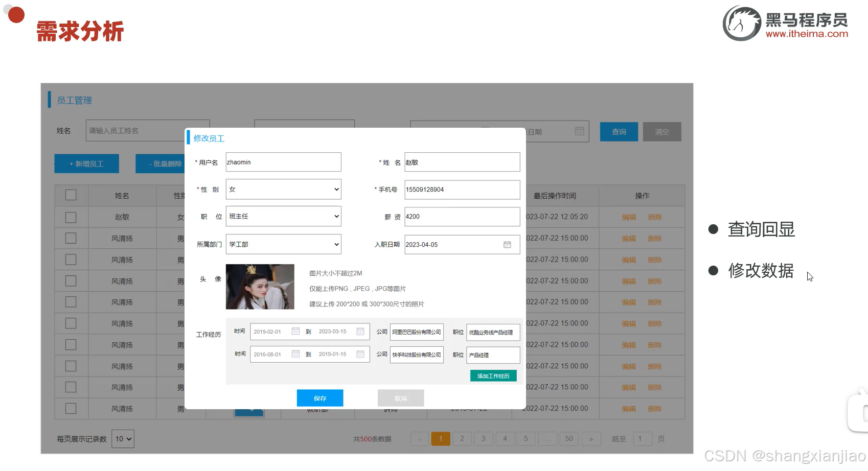The width and height of the screenshot is (868, 471).
Task: Open the records-per-page dropdown showing 10
Action: pos(123,438)
